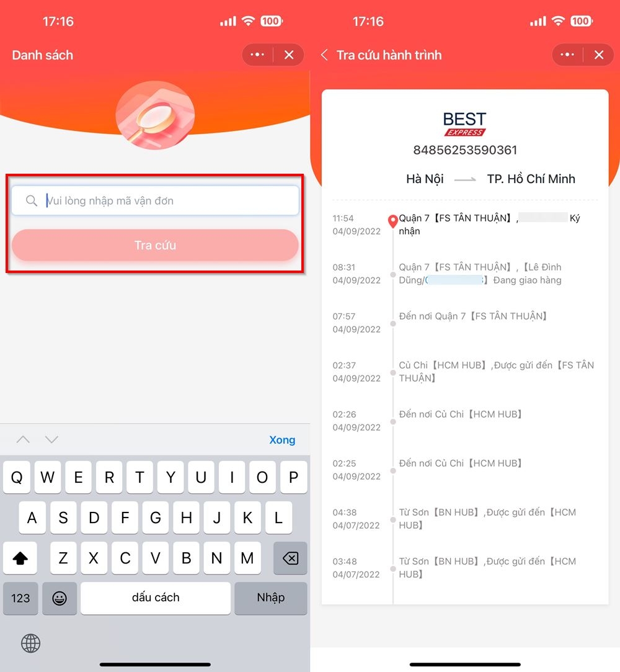620x672 pixels.
Task: Toggle uppercase with the Shift key
Action: click(x=20, y=558)
